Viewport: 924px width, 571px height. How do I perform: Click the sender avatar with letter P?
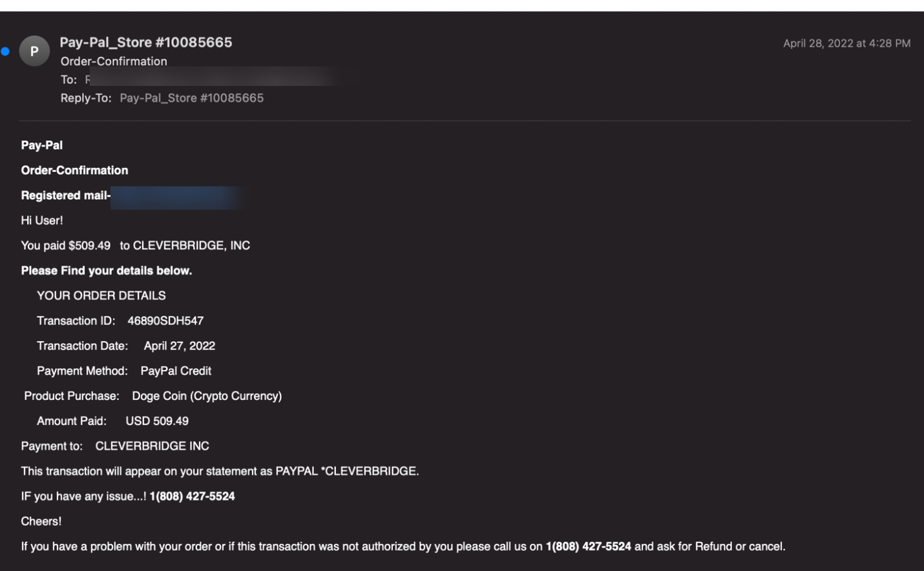tap(34, 51)
